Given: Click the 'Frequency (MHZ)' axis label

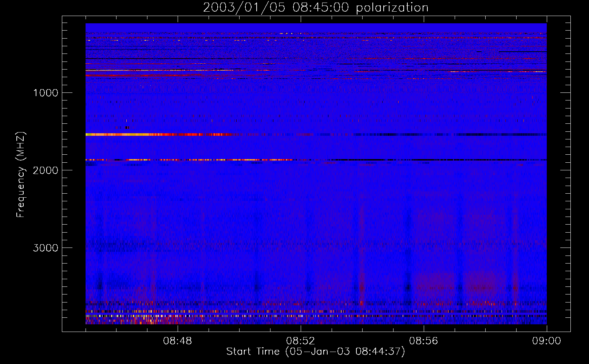Looking at the screenshot, I should (21, 175).
